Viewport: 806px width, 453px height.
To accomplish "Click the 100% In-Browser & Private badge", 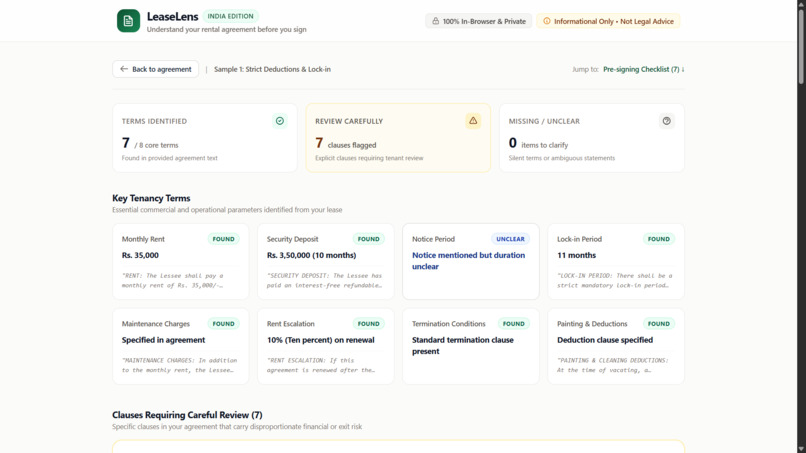I will pyautogui.click(x=479, y=21).
